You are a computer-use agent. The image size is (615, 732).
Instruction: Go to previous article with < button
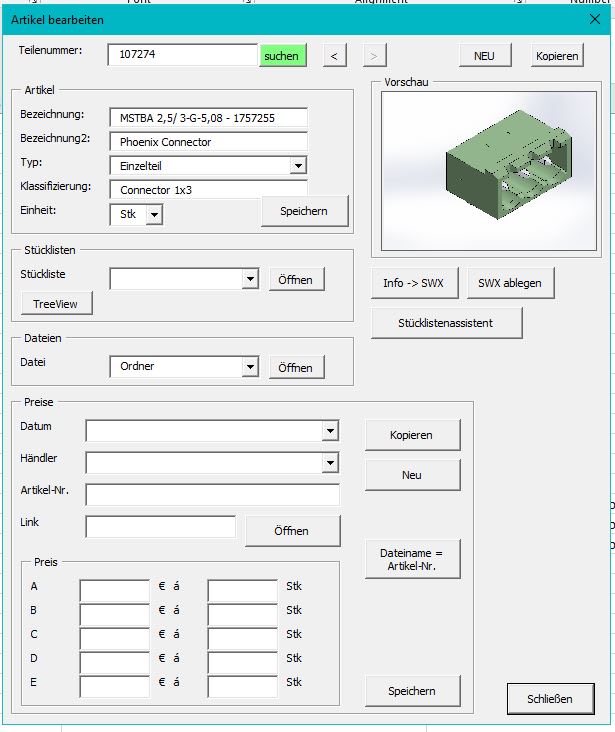click(x=334, y=56)
